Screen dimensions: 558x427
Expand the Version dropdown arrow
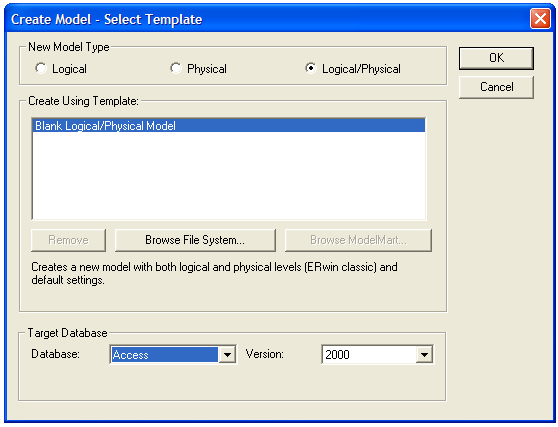point(424,354)
